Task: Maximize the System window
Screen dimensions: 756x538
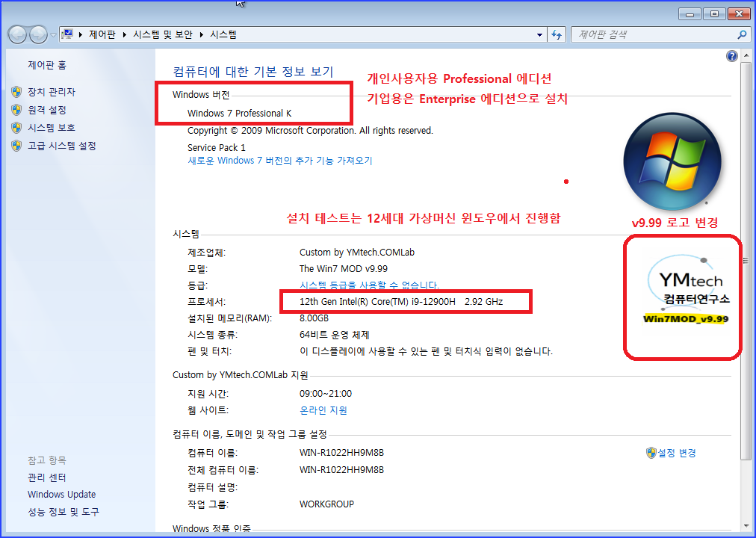Action: click(x=714, y=14)
